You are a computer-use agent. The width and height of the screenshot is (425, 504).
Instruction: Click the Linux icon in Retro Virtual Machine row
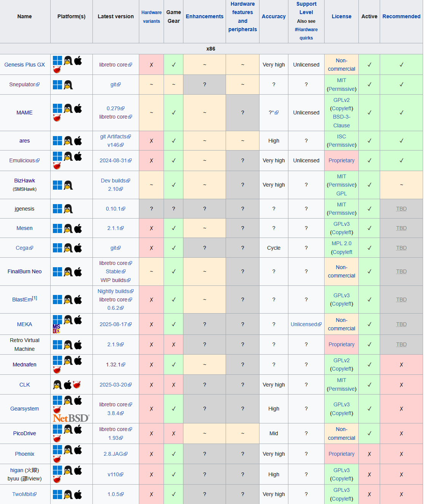[68, 345]
